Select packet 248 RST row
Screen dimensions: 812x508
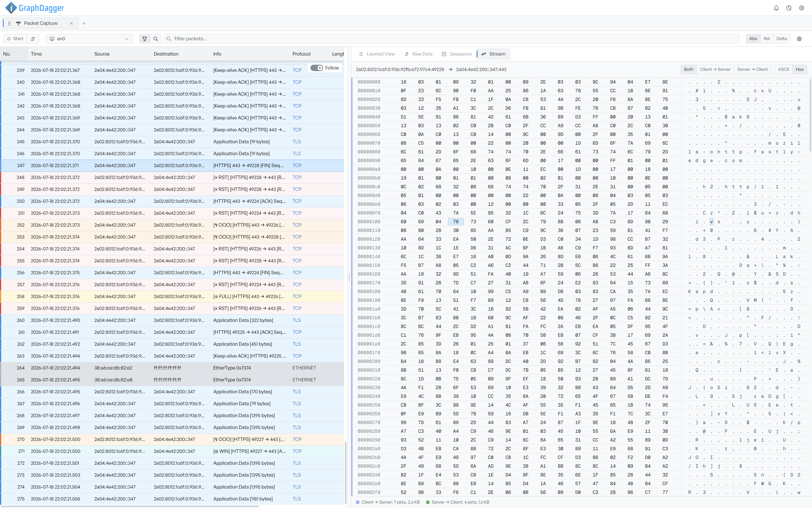172,177
